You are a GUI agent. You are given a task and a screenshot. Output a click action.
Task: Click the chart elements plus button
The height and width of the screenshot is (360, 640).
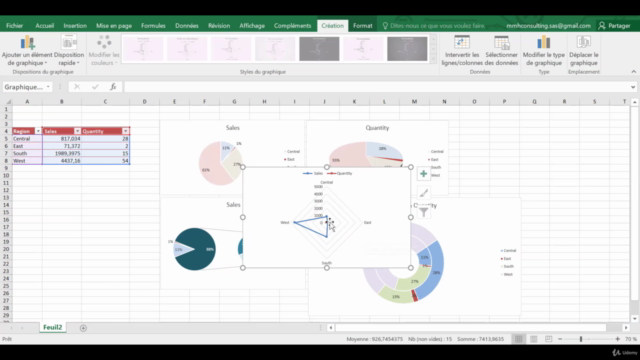click(x=423, y=174)
